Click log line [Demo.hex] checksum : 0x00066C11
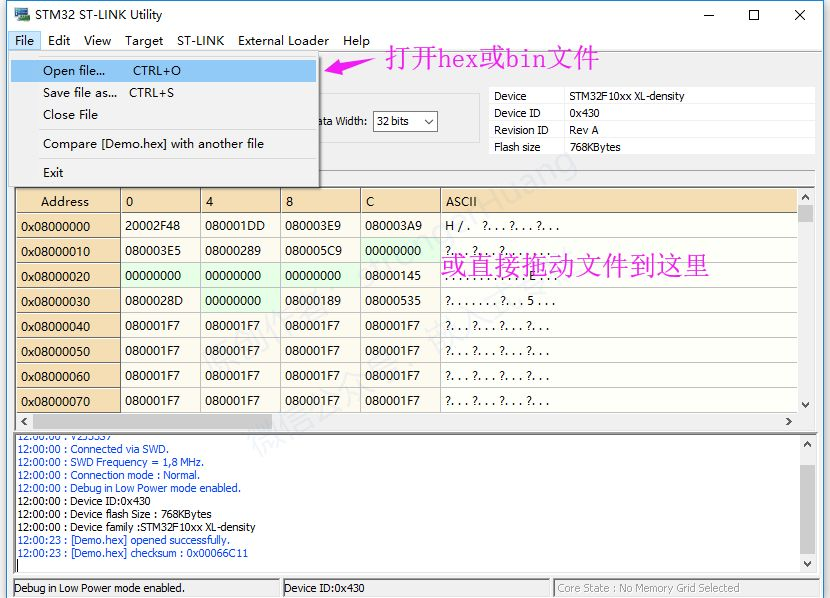Screen dimensions: 830x598 click(x=132, y=553)
